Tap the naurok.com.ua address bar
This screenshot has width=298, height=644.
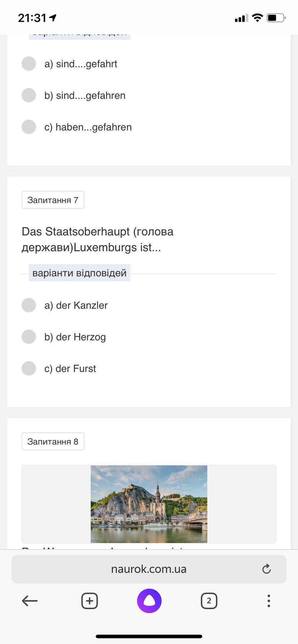point(149,569)
